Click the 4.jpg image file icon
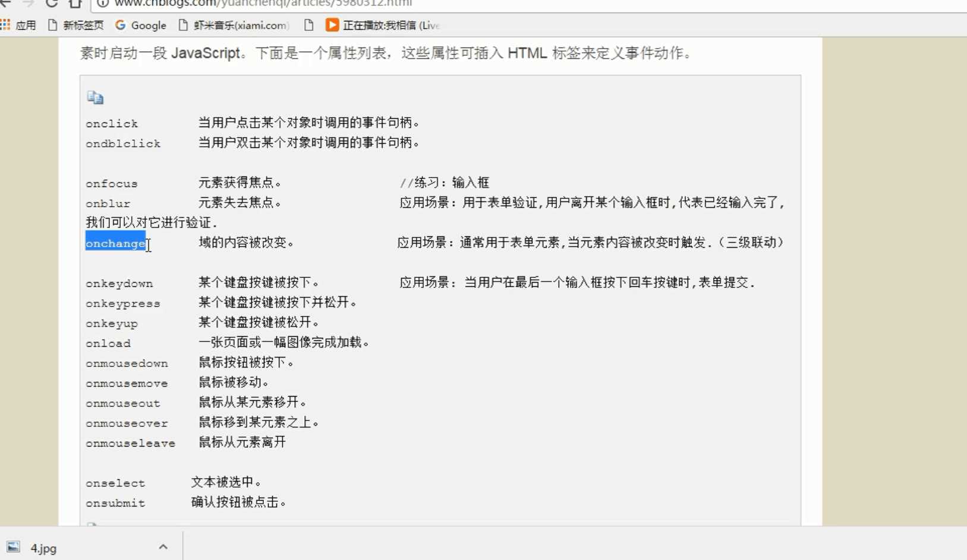967x560 pixels. [13, 547]
